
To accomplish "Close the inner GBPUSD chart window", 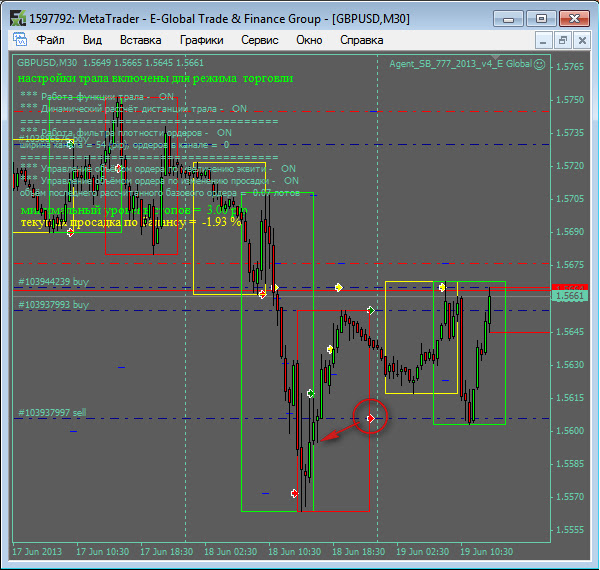I will pos(582,40).
